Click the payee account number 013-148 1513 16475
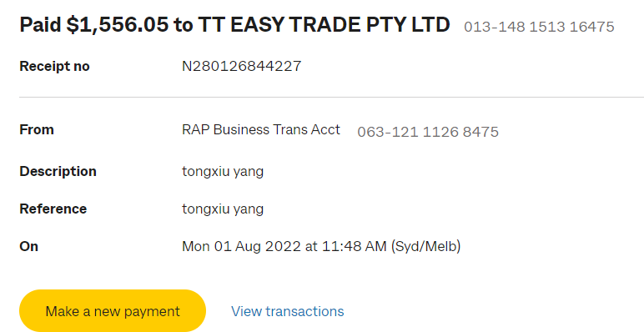Image resolution: width=644 pixels, height=332 pixels. coord(539,27)
